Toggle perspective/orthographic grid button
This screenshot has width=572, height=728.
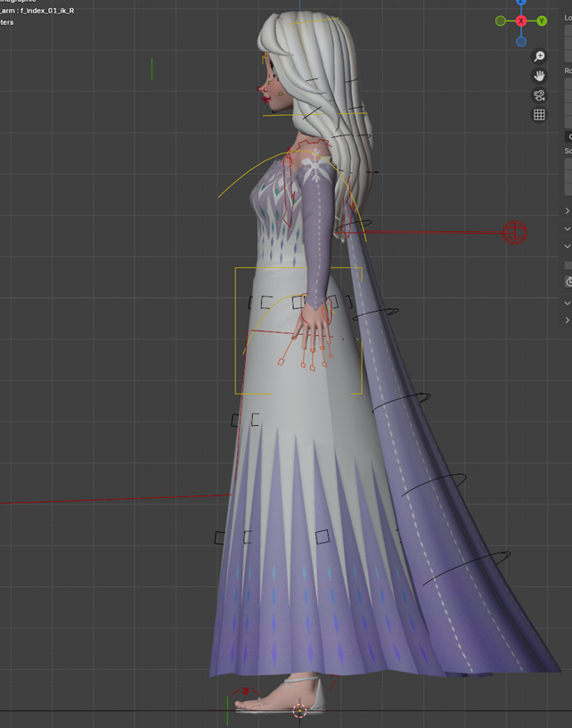(x=539, y=115)
